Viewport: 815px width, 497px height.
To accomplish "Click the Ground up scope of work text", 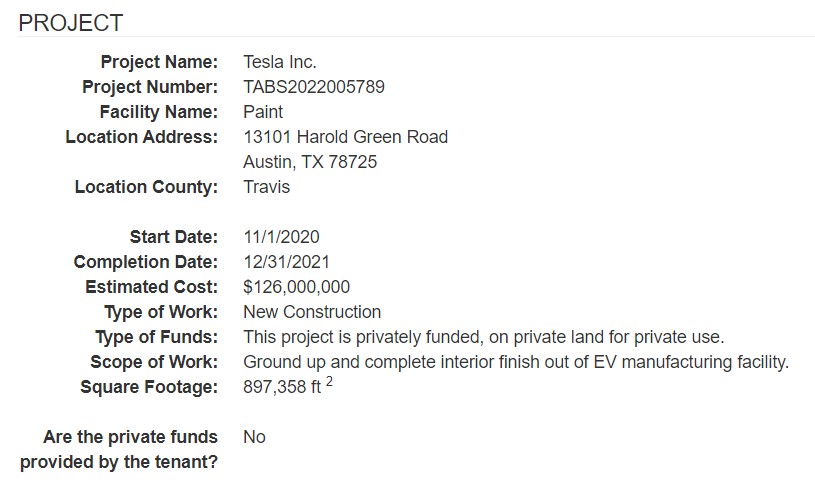I will point(516,362).
